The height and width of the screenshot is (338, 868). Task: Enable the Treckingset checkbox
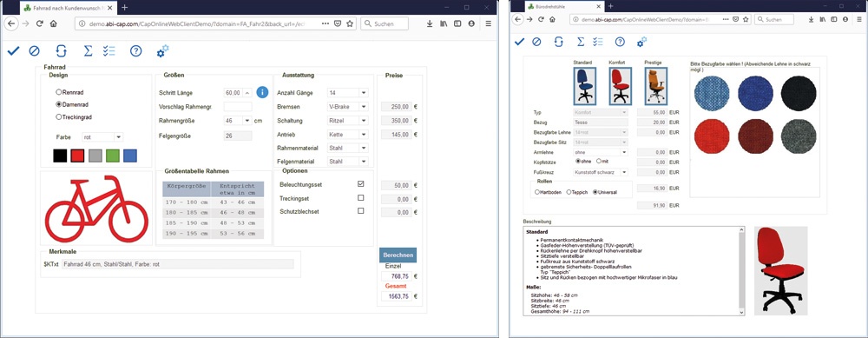click(361, 197)
